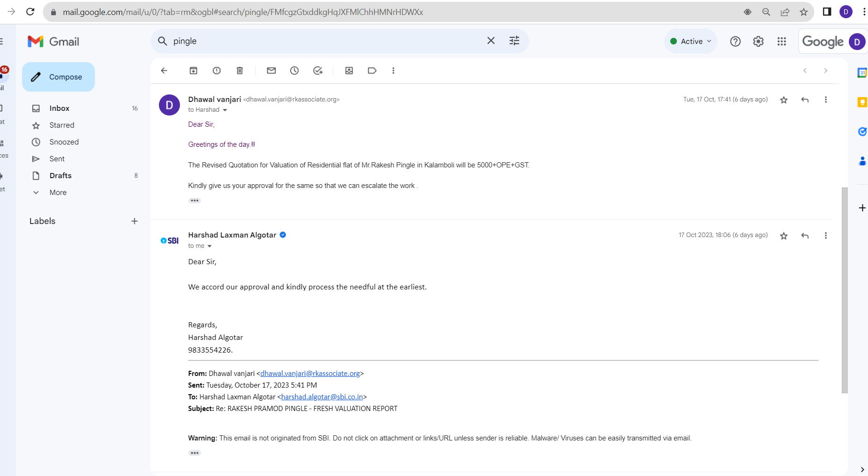Screen dimensions: 868x476
Task: Show details of 'to me' recipients
Action: tap(209, 246)
